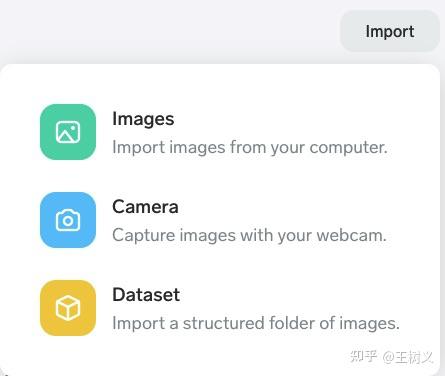
Task: Click the Import button
Action: click(x=390, y=31)
